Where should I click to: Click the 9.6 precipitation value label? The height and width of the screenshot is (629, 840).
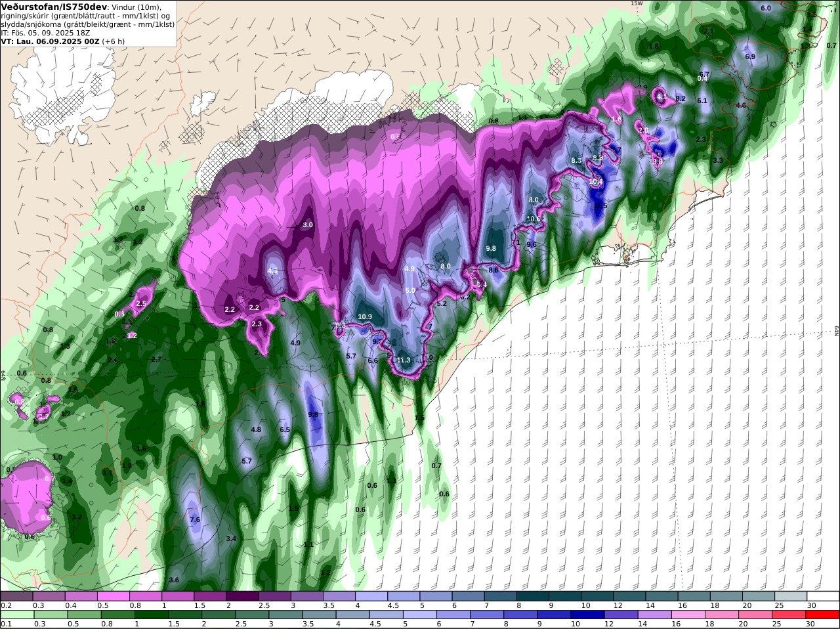click(532, 244)
